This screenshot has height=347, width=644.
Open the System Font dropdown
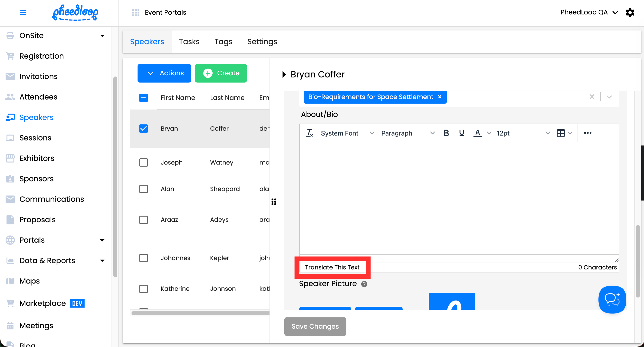[347, 133]
